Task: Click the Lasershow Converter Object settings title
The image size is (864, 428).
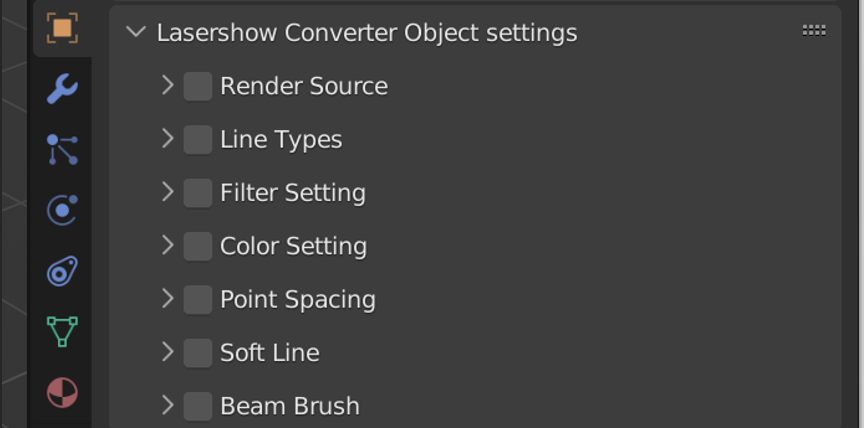Action: click(367, 32)
